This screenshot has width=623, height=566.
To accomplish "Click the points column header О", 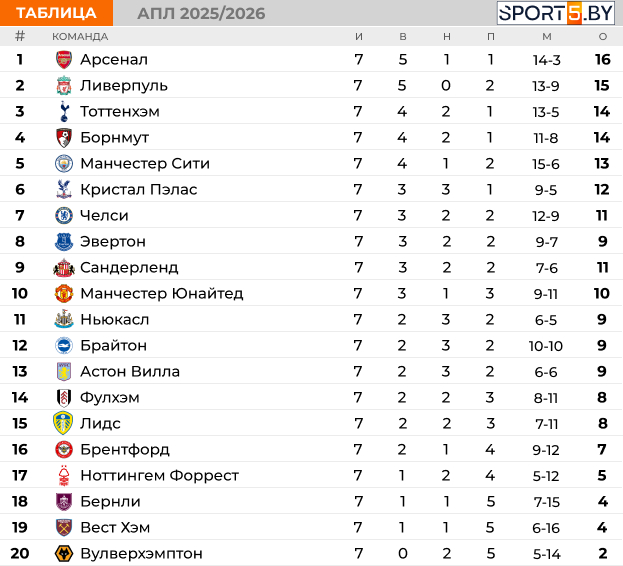I will click(x=602, y=36).
